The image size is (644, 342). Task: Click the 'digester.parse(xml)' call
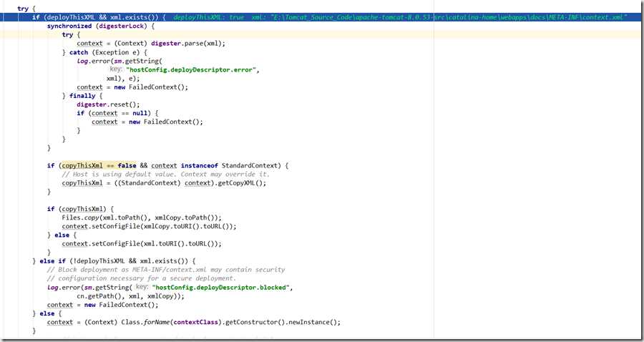point(188,44)
